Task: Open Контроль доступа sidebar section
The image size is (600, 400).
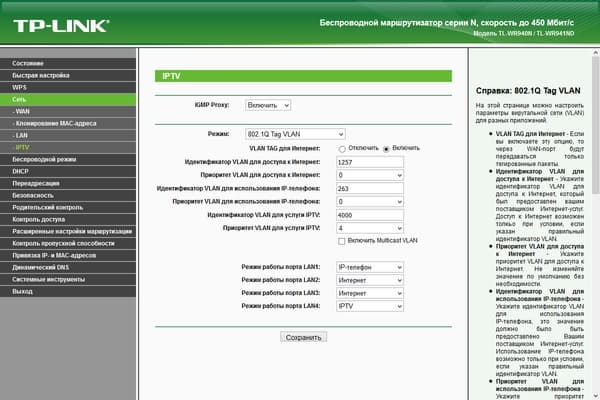Action: [x=68, y=219]
